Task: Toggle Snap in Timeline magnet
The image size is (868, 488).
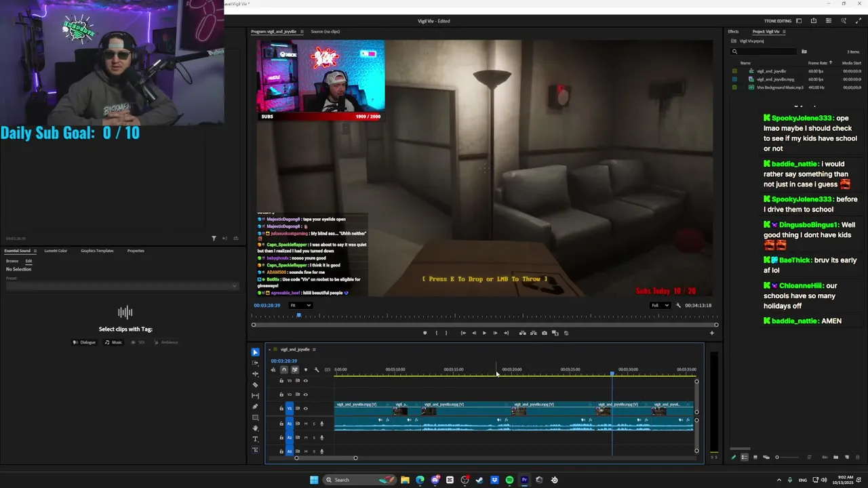Action: pyautogui.click(x=284, y=369)
